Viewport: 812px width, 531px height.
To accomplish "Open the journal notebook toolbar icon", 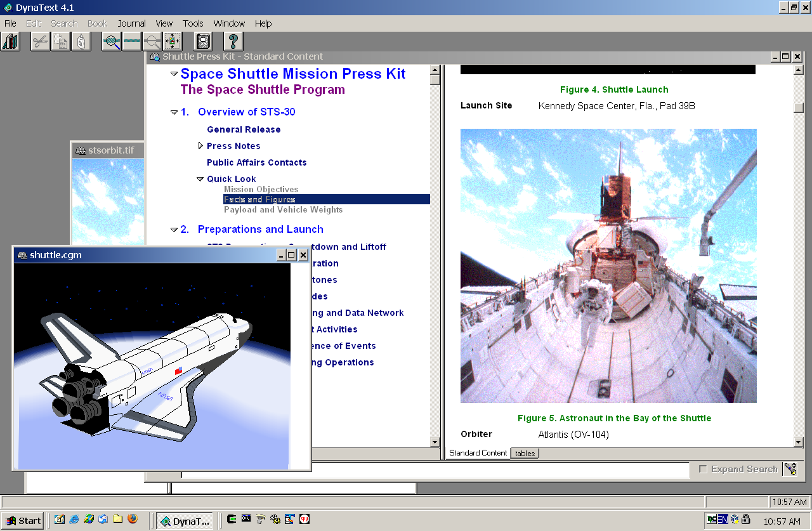I will tap(203, 42).
